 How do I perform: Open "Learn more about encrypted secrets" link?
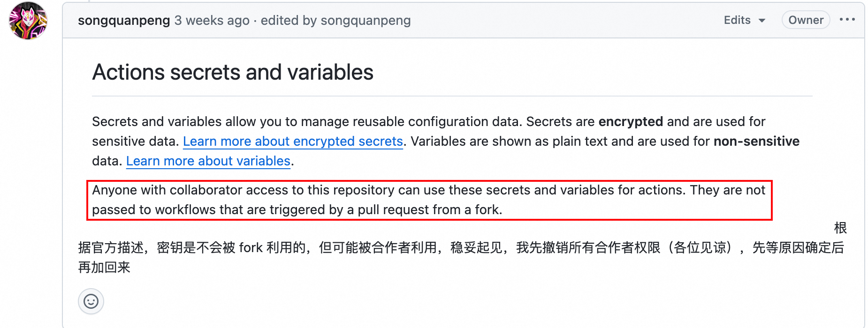(x=293, y=142)
